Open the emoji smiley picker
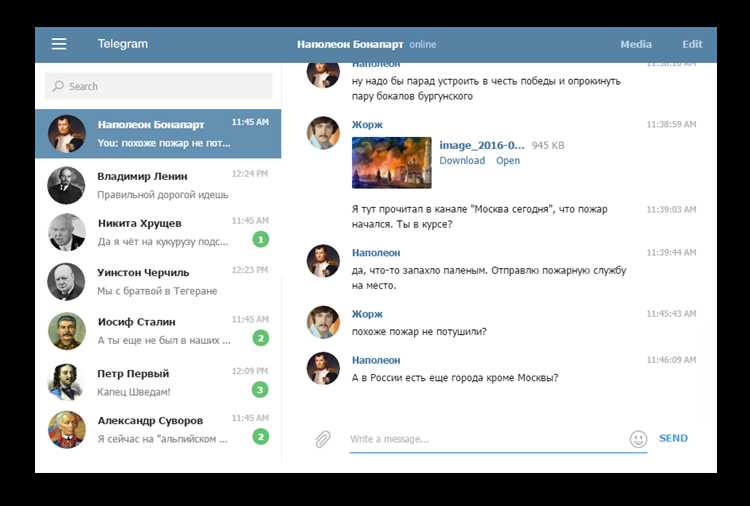This screenshot has width=750, height=506. [x=638, y=439]
